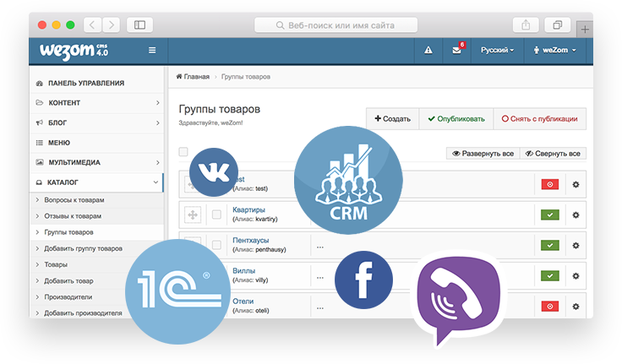Viewport: 622px width, 364px height.
Task: Toggle green published status for Виллы
Action: point(550,276)
